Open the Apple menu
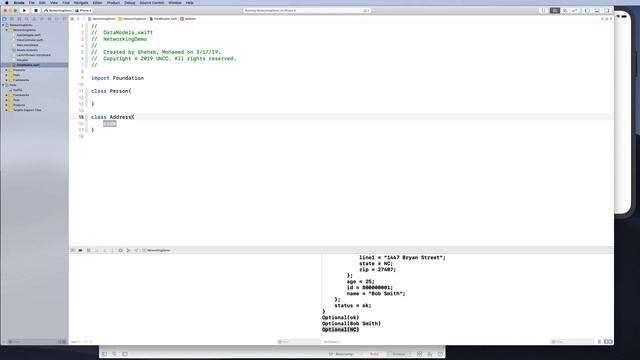This screenshot has width=640, height=360. click(x=7, y=2)
